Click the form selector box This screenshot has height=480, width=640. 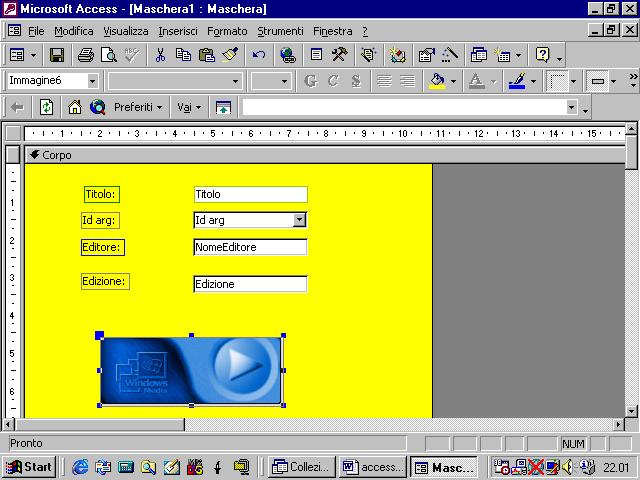point(13,133)
